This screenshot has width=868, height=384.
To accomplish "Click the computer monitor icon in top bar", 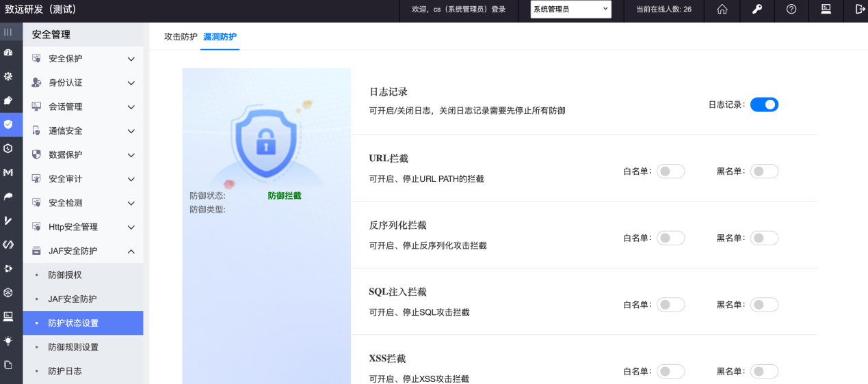I will coord(826,10).
